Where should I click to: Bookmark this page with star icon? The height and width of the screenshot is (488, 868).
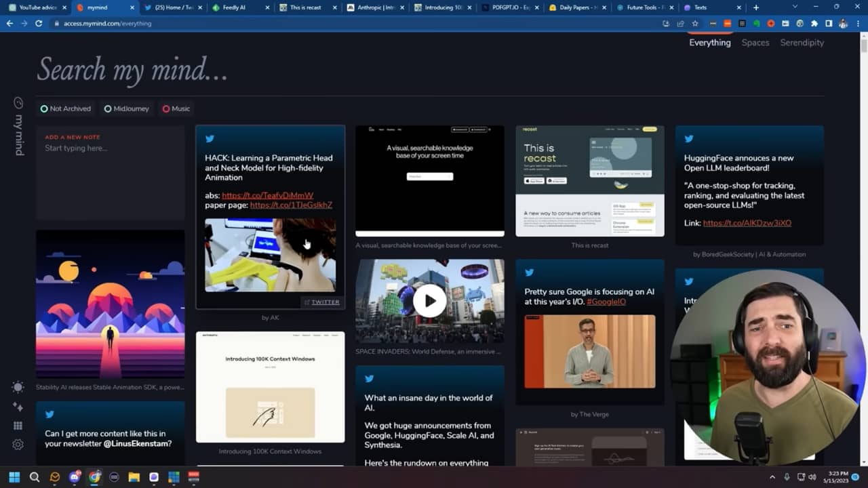click(695, 23)
